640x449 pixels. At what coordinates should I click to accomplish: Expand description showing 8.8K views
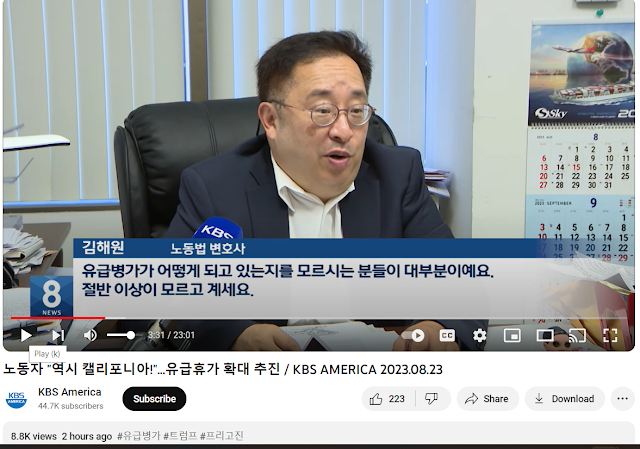click(318, 433)
